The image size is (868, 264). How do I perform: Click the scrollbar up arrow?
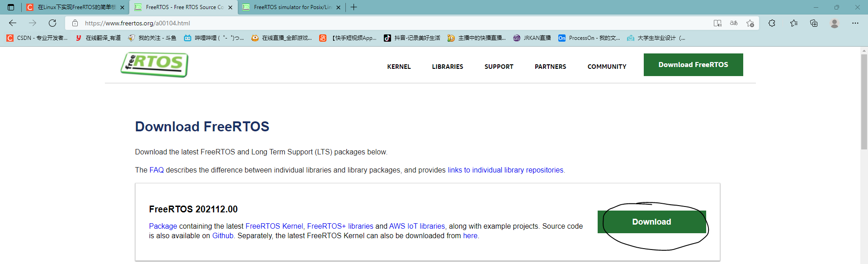pyautogui.click(x=864, y=51)
